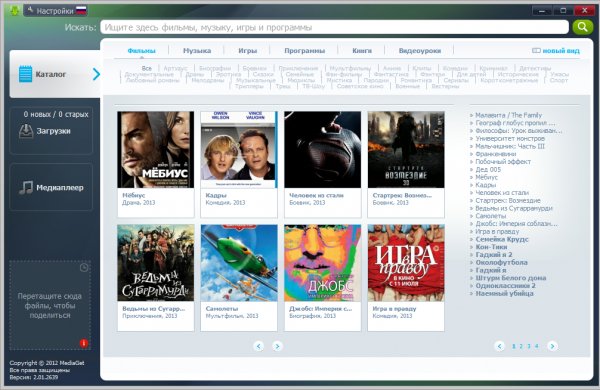Click the clock icon in the drop zone
The height and width of the screenshot is (390, 600).
click(84, 268)
